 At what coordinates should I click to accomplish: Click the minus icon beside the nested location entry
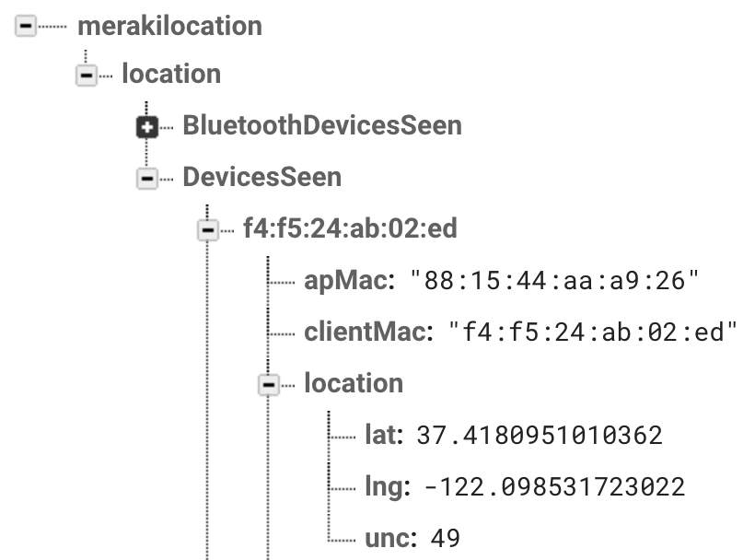click(x=268, y=384)
